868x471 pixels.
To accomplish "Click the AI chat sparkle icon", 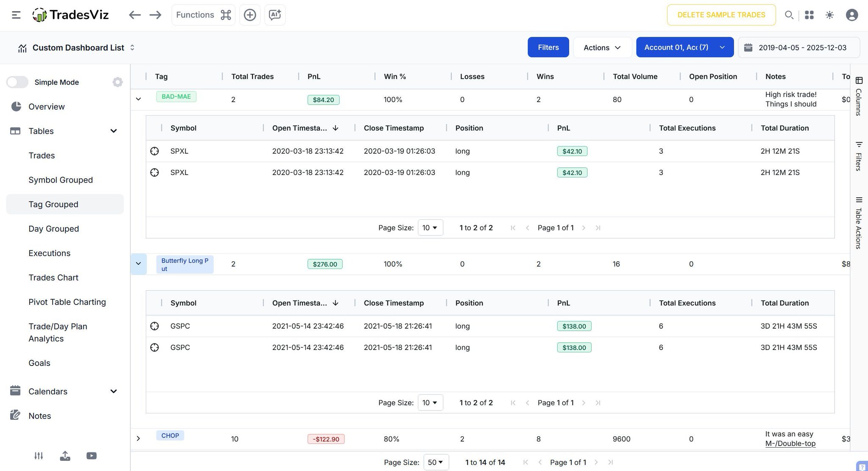I will tap(275, 15).
